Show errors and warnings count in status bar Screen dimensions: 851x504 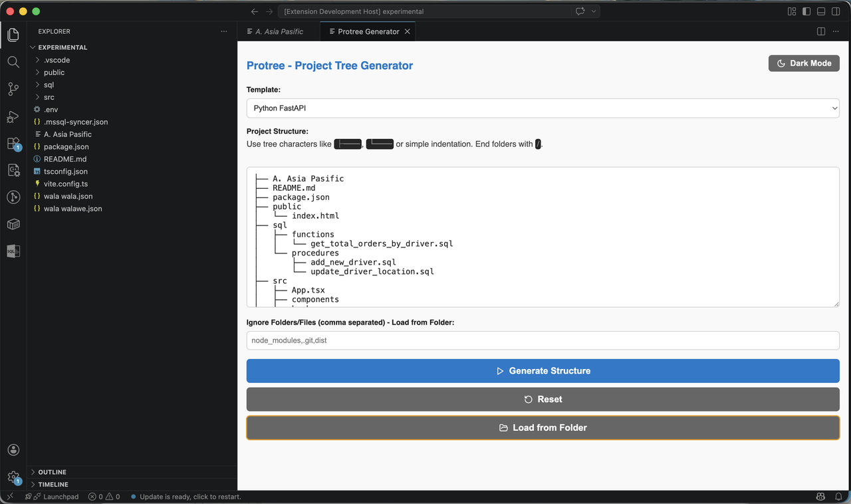point(104,497)
